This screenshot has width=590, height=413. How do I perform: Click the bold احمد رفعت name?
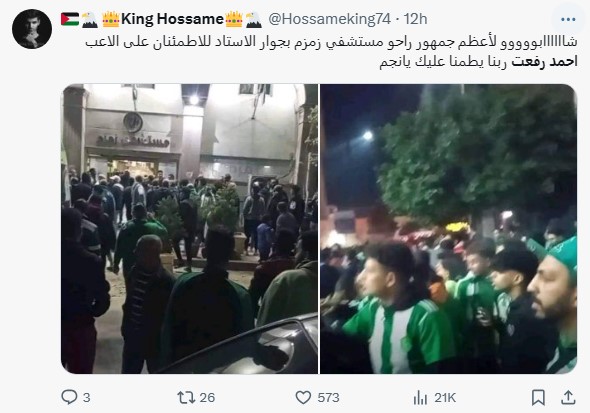tap(544, 61)
